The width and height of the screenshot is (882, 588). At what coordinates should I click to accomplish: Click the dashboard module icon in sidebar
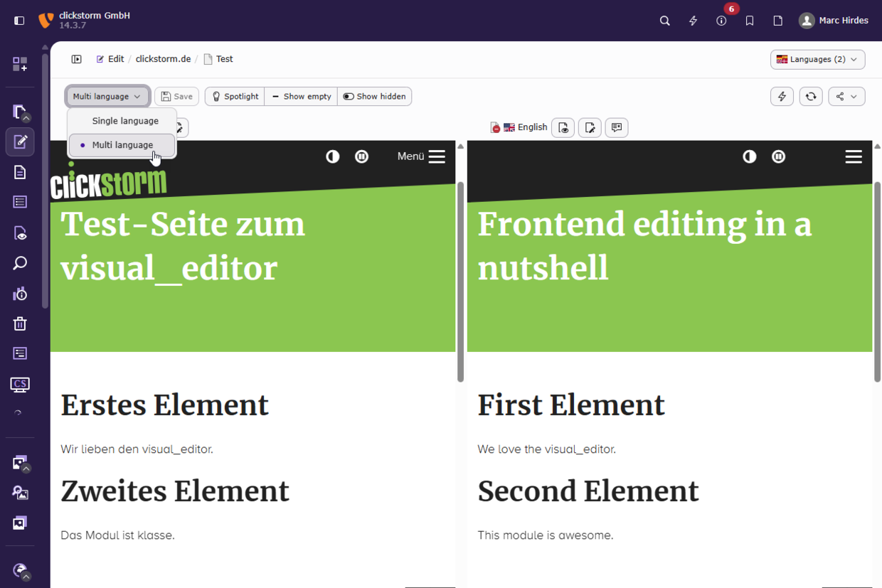[20, 64]
